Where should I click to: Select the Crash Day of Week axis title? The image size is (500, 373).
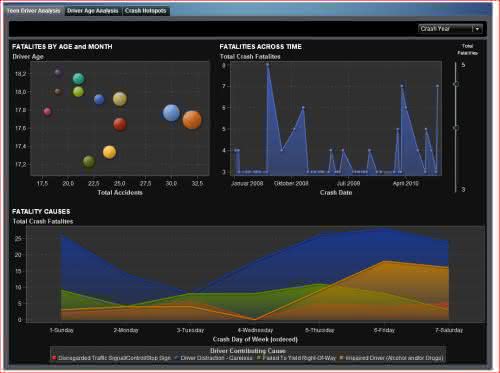(x=255, y=339)
